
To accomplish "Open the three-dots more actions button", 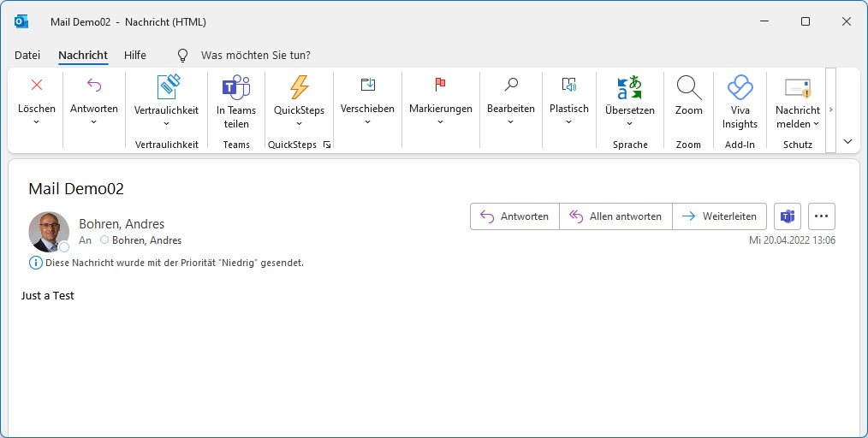I will tap(822, 216).
